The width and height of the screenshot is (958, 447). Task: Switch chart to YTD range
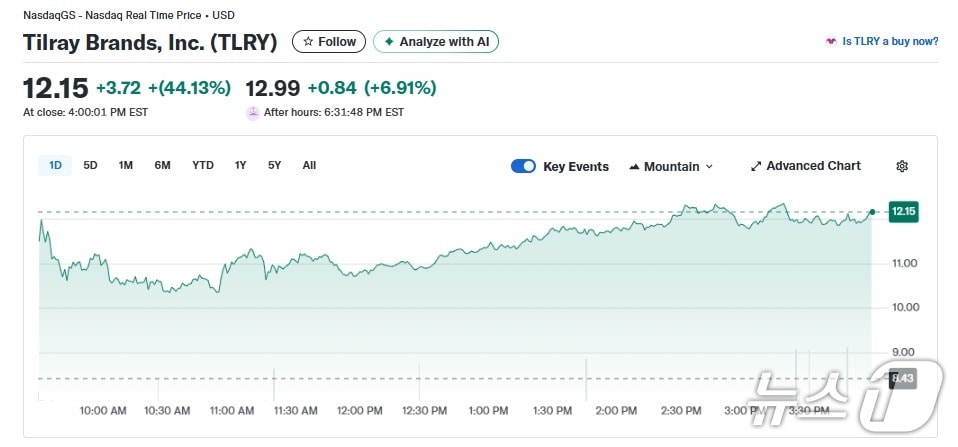click(x=203, y=165)
